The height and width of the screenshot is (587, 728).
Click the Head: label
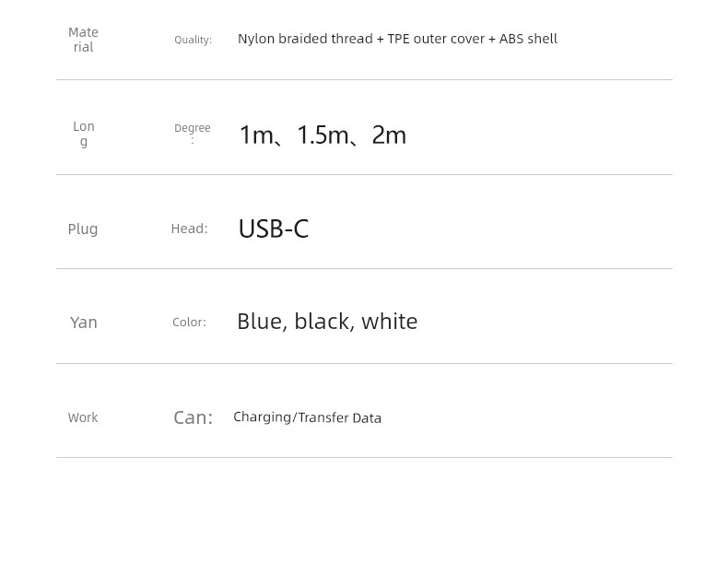(x=190, y=229)
